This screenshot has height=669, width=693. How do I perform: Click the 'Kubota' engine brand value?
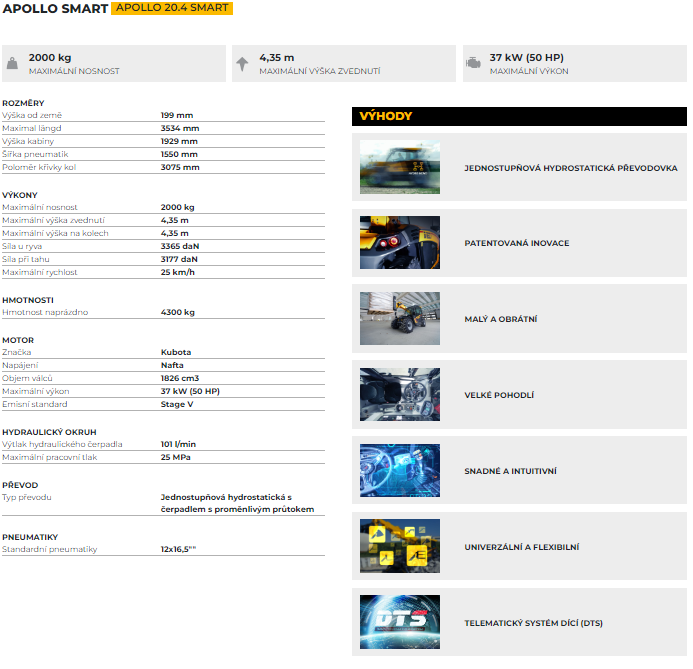(x=176, y=352)
